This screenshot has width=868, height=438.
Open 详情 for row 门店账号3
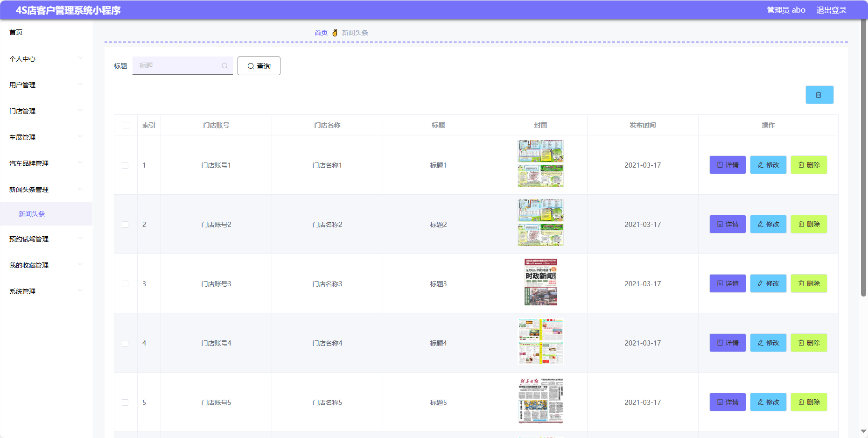(x=728, y=283)
